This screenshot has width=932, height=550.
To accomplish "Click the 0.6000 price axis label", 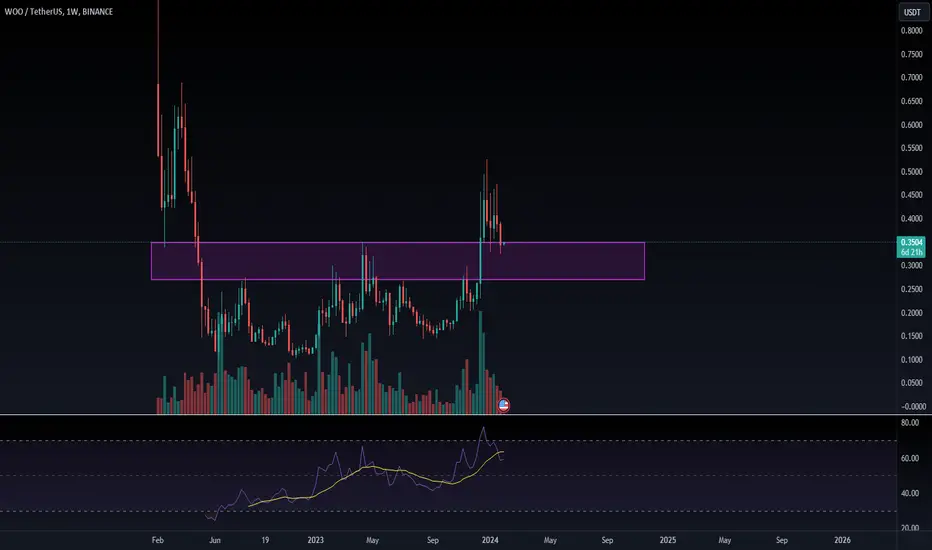I will coord(911,125).
